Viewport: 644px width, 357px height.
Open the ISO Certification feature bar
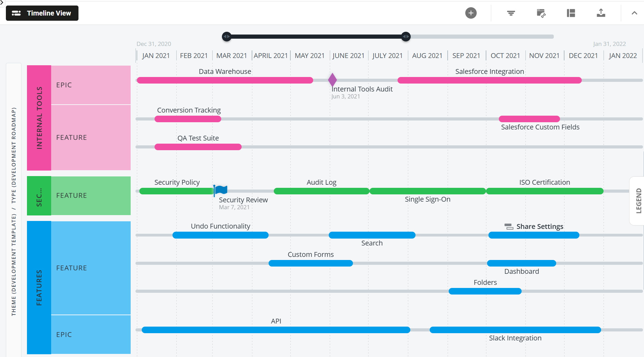[x=544, y=191]
